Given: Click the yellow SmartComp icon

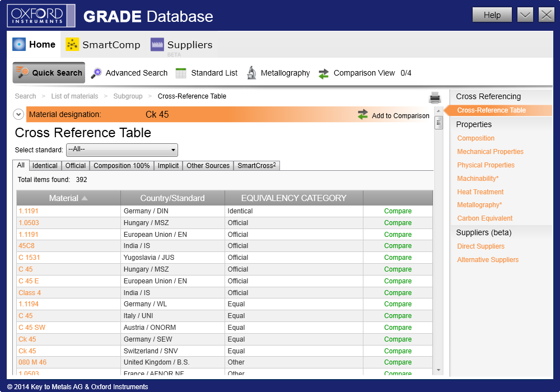Looking at the screenshot, I should (x=72, y=44).
